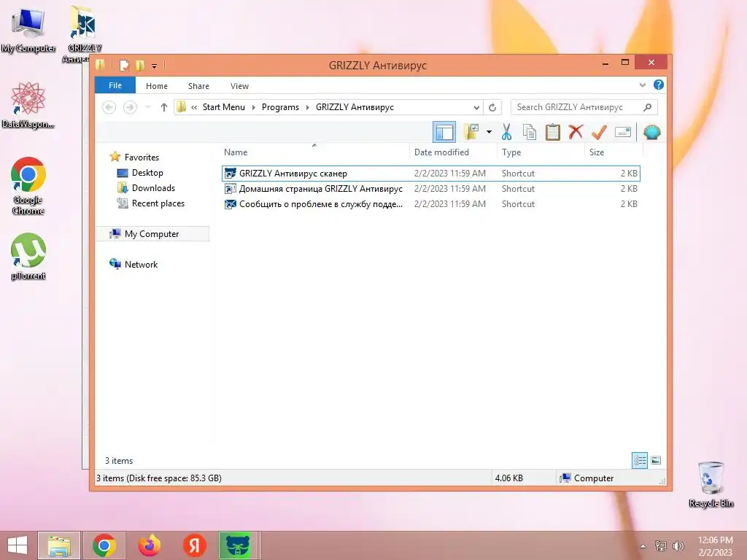This screenshot has height=560, width=747.
Task: Sort by the Name column header
Action: 314,152
